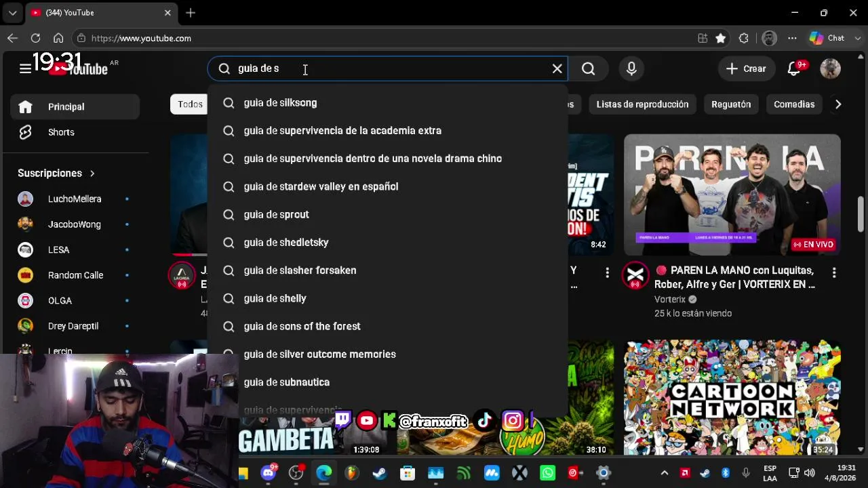View site information via the lock icon
The width and height of the screenshot is (868, 488).
81,39
